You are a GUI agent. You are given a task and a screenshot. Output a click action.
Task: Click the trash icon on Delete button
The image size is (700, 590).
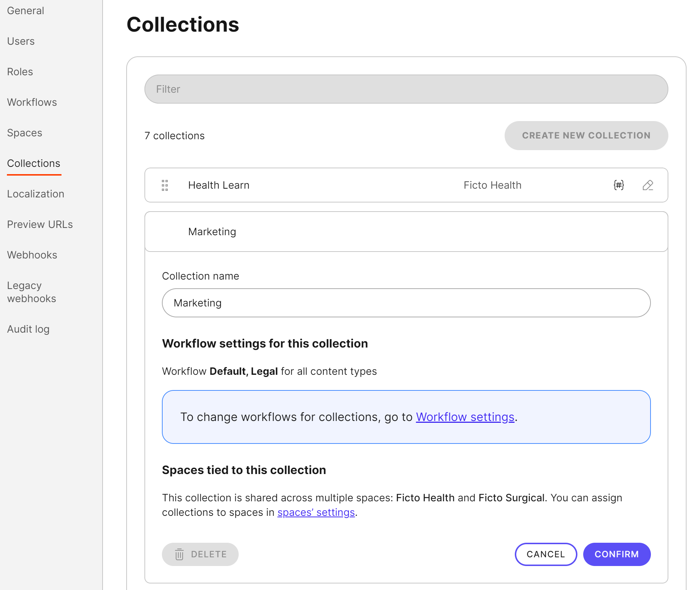coord(179,554)
